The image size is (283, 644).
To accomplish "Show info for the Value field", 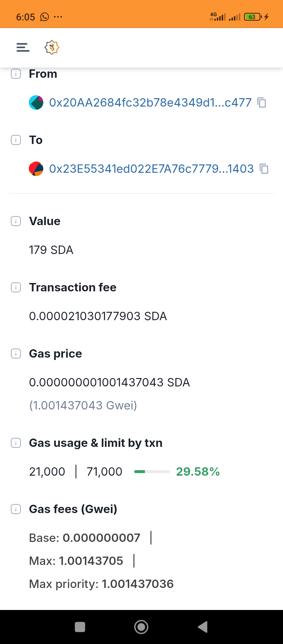I will (x=16, y=221).
